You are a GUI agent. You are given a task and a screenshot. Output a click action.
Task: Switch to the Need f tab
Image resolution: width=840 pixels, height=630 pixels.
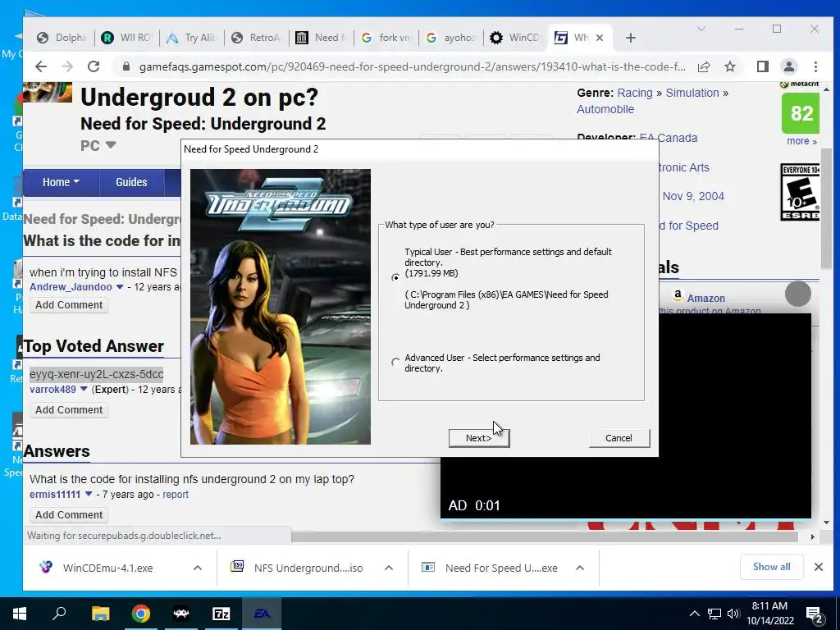click(x=322, y=38)
